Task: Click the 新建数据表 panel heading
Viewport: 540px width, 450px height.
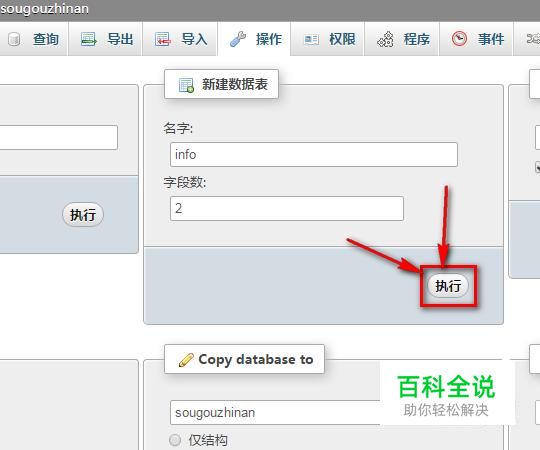Action: pos(221,84)
